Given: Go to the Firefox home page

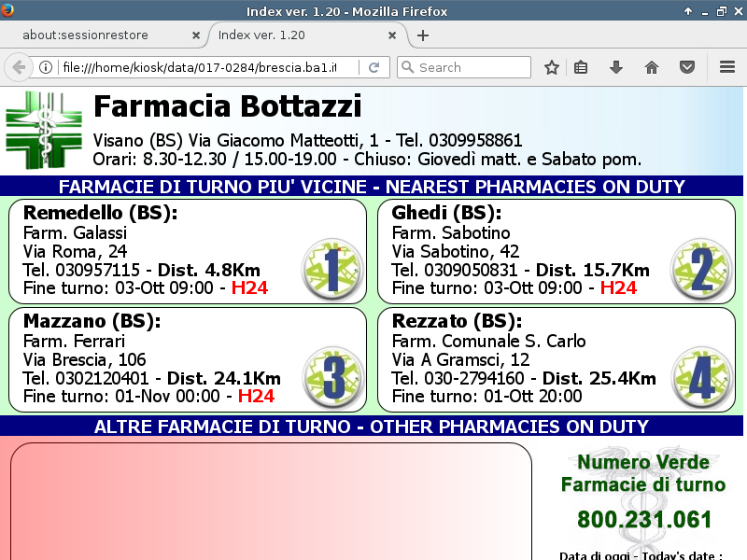Looking at the screenshot, I should [652, 67].
